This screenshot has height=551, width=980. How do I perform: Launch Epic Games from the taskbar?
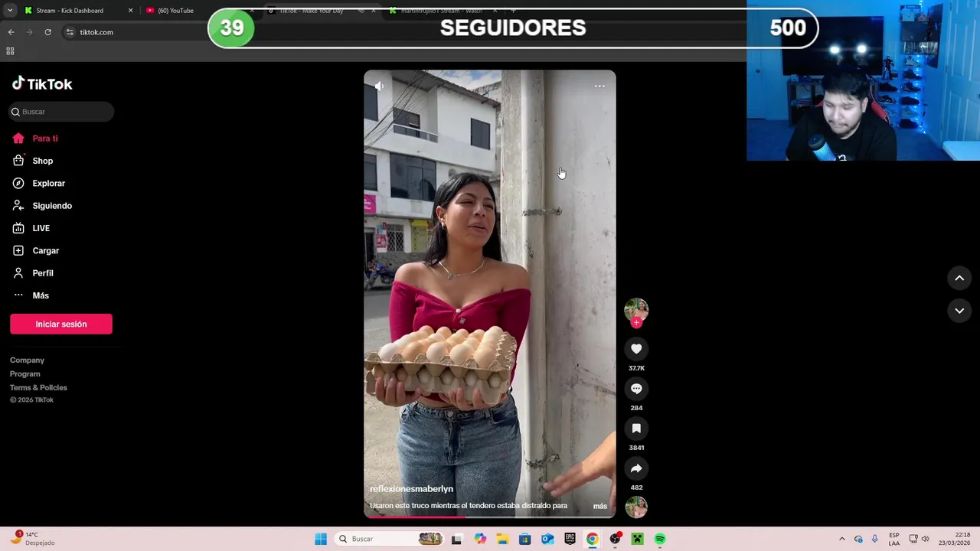570,539
